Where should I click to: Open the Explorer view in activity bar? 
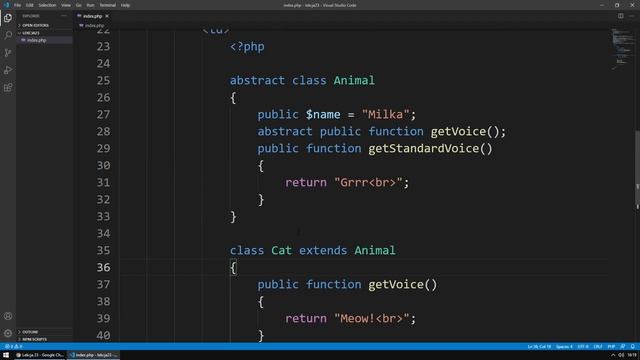coord(8,18)
